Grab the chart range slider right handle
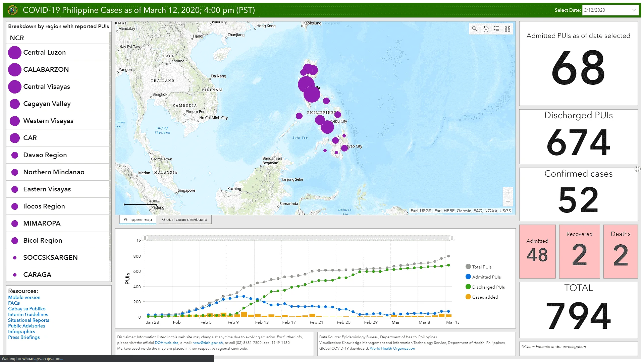Viewport: 644px width, 362px height. [x=452, y=238]
